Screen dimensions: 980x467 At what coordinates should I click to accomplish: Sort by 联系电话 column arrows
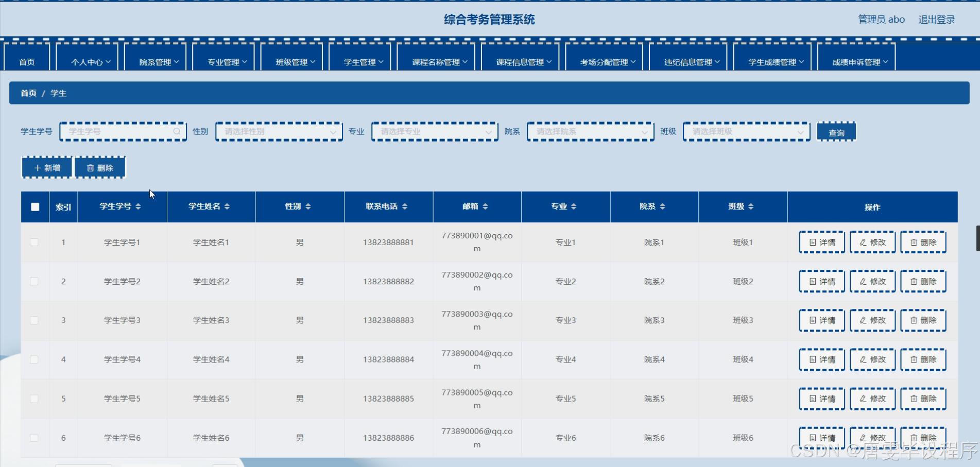405,206
